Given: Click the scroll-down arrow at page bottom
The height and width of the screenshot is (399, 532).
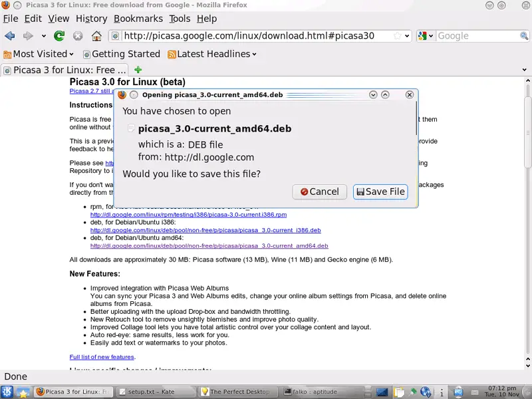Looking at the screenshot, I should (x=527, y=366).
